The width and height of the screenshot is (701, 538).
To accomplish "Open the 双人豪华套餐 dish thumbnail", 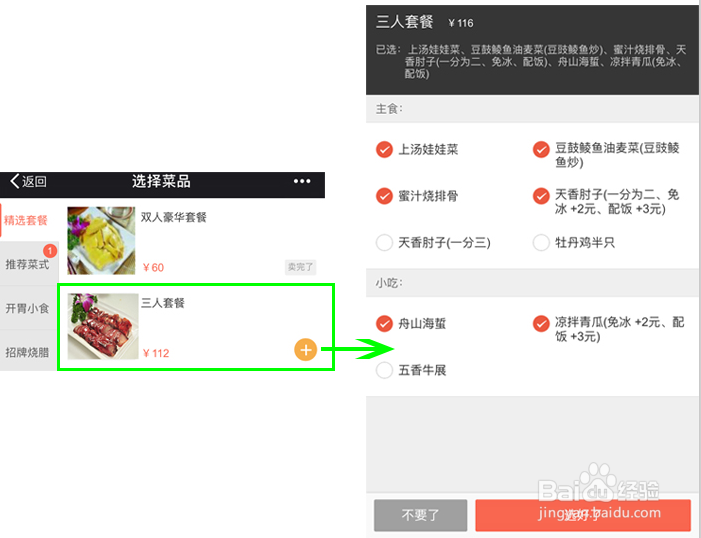I will 101,241.
